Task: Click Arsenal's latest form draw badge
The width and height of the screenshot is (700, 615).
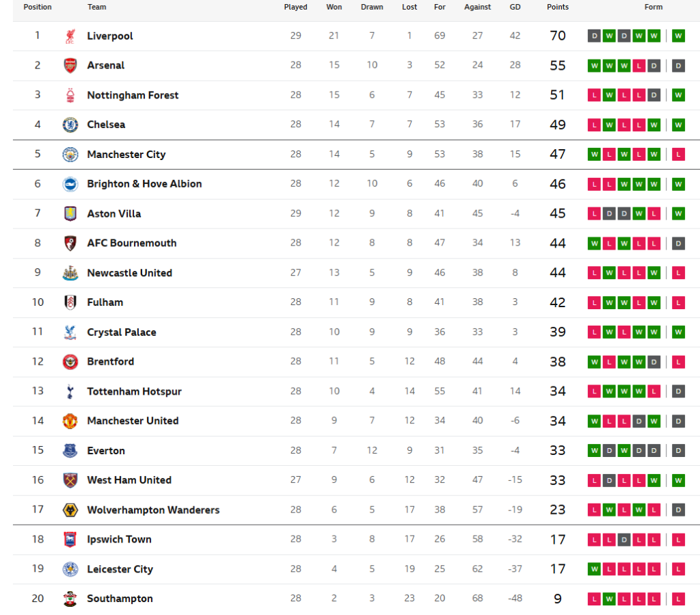Action: [678, 66]
